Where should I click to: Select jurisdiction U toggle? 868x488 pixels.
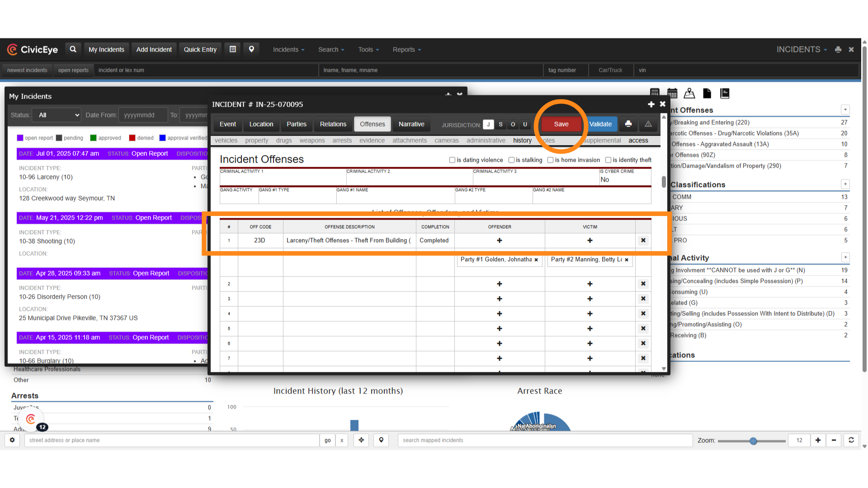coord(525,124)
